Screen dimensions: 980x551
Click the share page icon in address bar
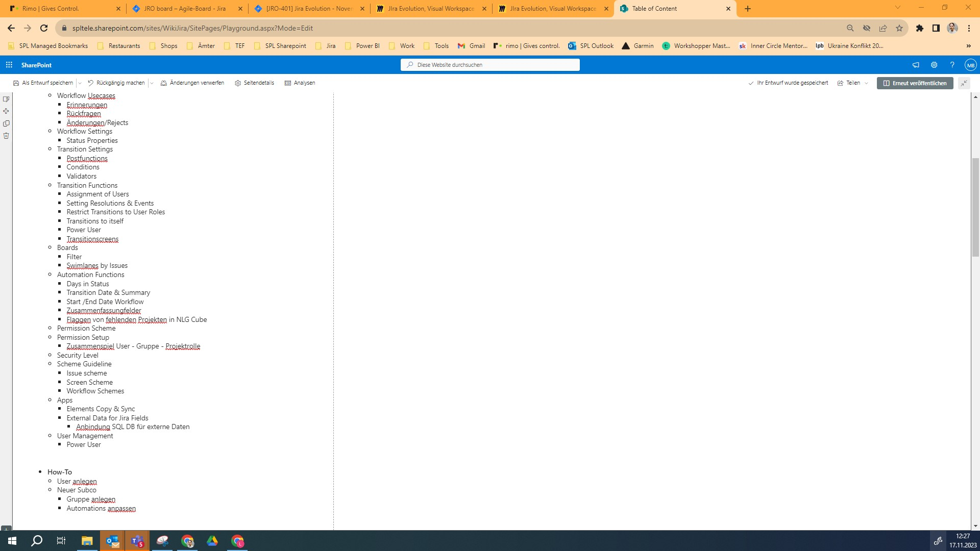tap(883, 28)
